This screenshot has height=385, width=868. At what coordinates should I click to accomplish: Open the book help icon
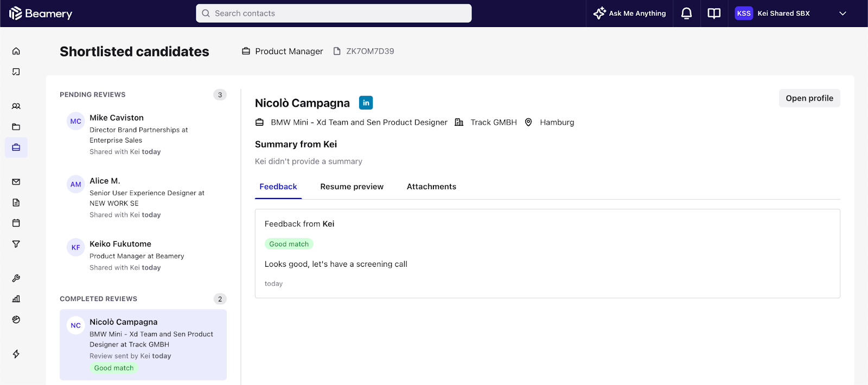coord(714,14)
